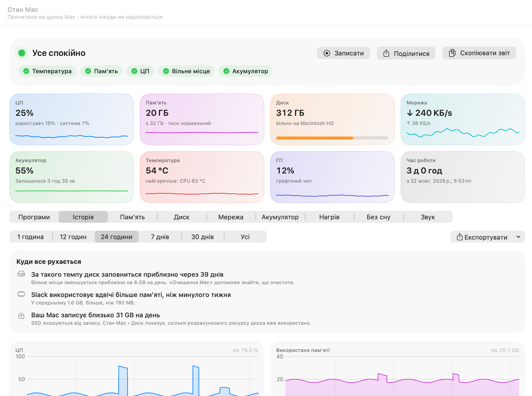The width and height of the screenshot is (532, 396).
Task: Click the share icon beside Поділитися
Action: pos(386,53)
